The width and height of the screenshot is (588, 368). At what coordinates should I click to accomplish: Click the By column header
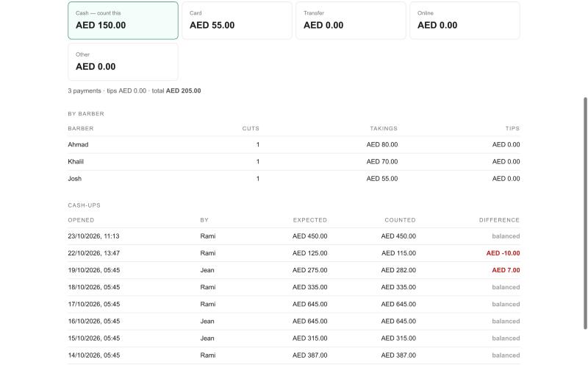(x=204, y=220)
